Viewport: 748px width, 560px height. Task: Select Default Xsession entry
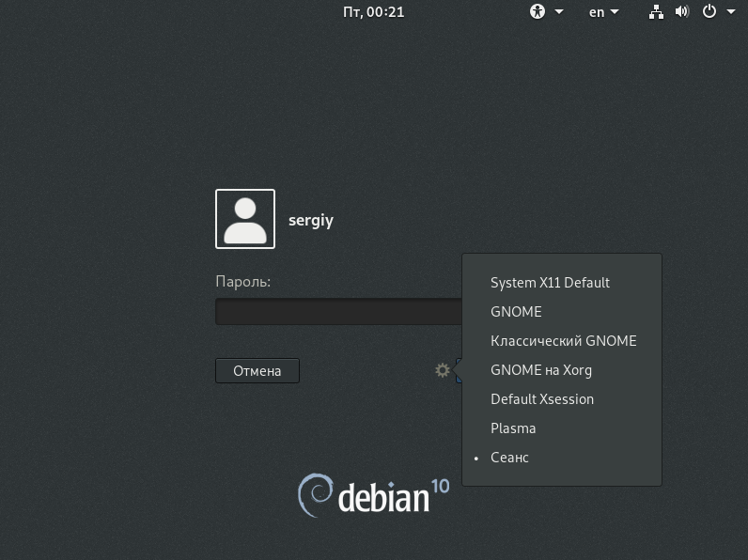[x=562, y=398]
